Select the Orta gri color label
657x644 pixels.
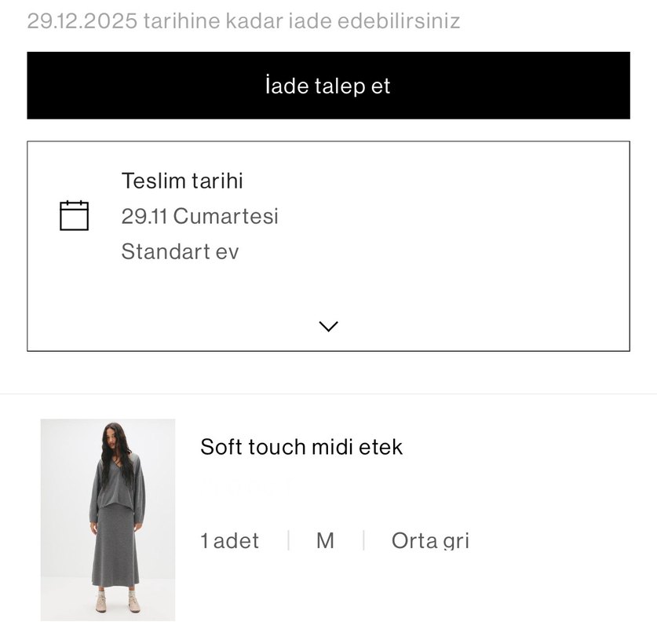430,540
